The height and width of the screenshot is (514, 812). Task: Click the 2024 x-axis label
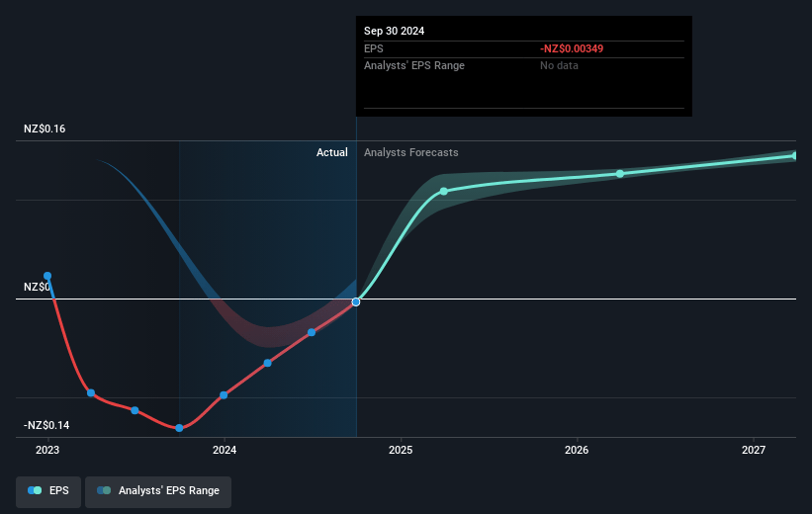click(225, 450)
